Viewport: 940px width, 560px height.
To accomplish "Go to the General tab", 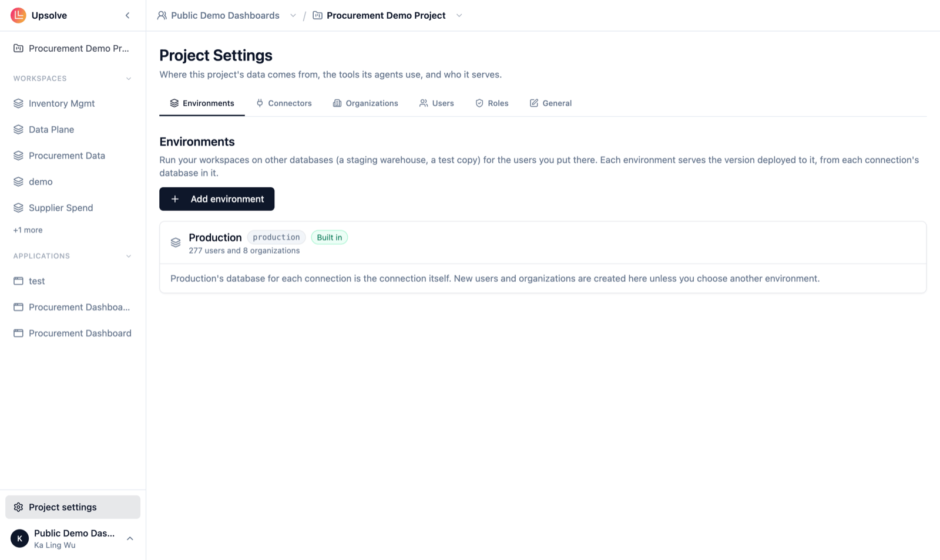I will click(x=550, y=103).
